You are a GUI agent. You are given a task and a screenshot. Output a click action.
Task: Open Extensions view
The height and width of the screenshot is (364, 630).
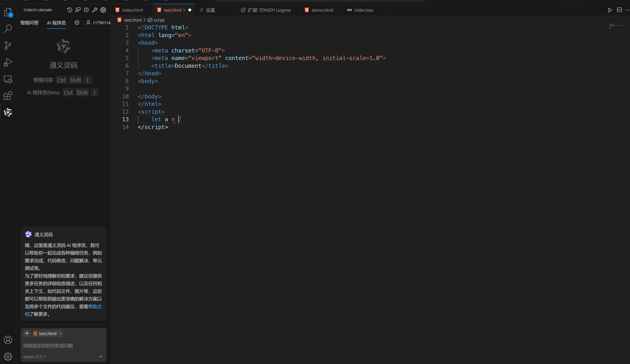point(8,96)
